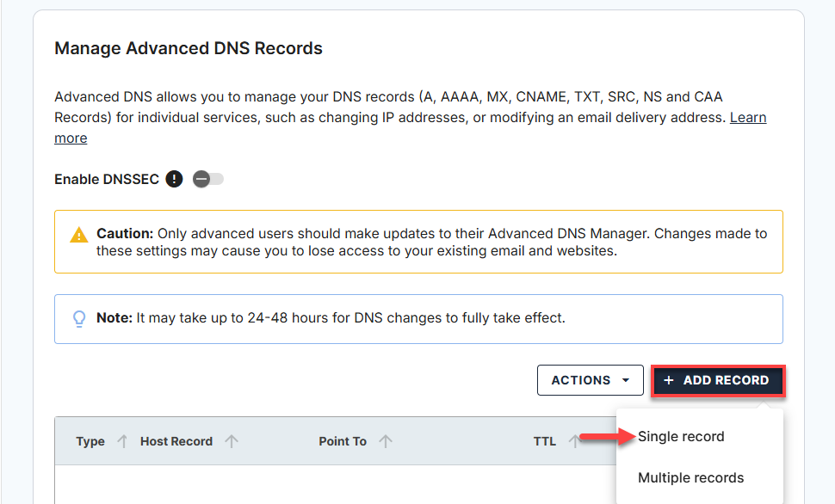Click the Manage Advanced DNS Records heading
The image size is (835, 504).
188,48
